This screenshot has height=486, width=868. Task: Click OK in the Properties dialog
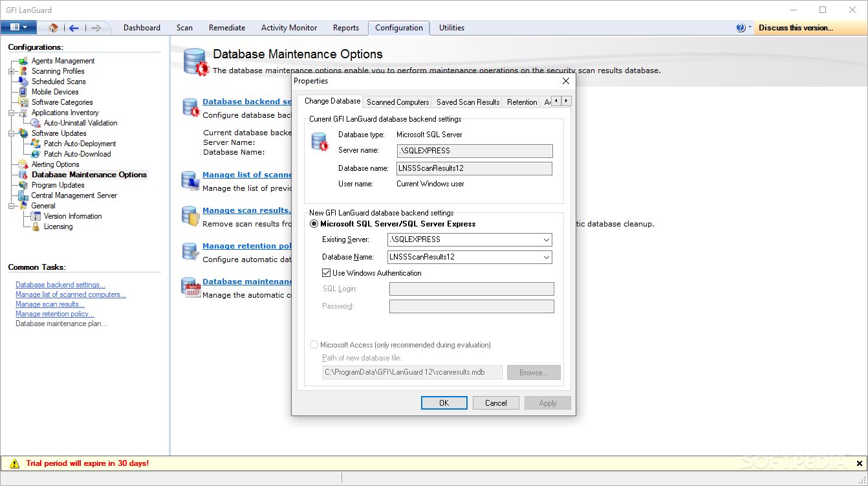tap(444, 403)
